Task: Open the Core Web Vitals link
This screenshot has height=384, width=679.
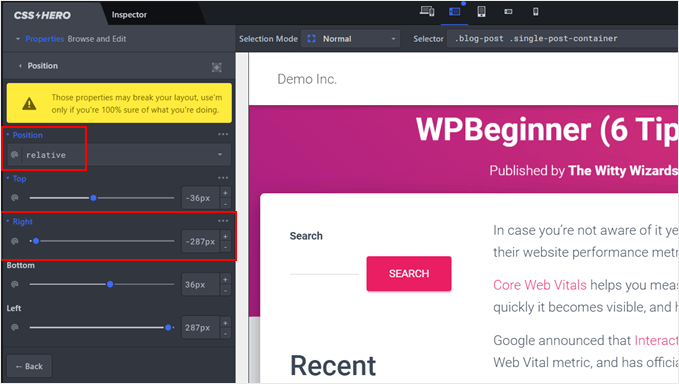Action: point(540,285)
